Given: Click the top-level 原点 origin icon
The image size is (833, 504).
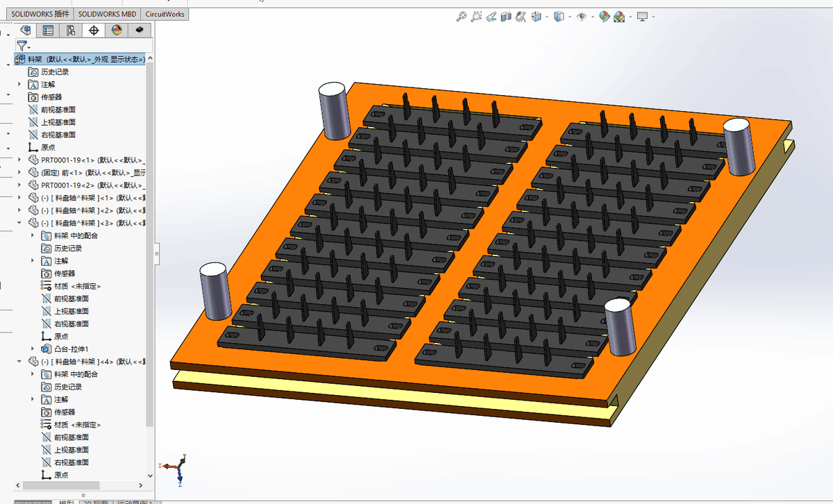Looking at the screenshot, I should click(33, 147).
